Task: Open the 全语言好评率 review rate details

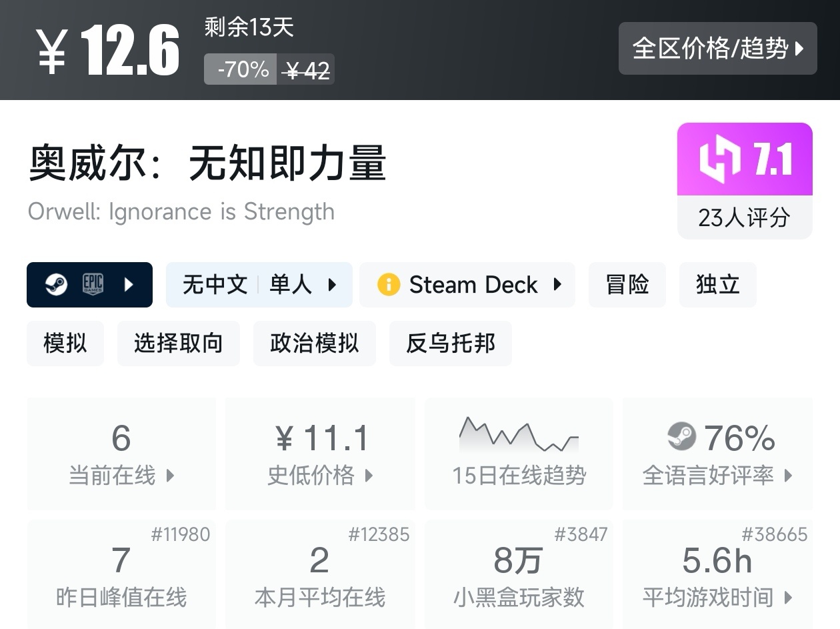Action: tap(717, 454)
